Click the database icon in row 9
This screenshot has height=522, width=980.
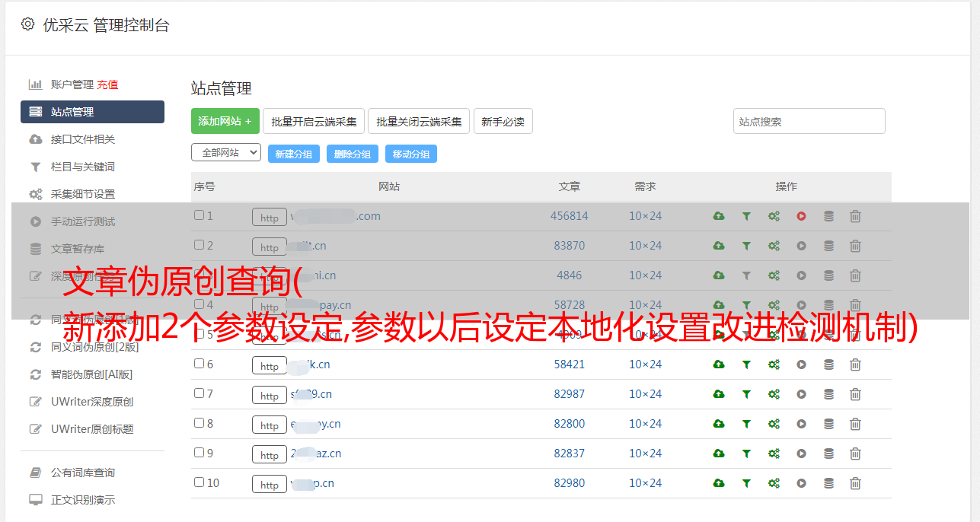828,454
